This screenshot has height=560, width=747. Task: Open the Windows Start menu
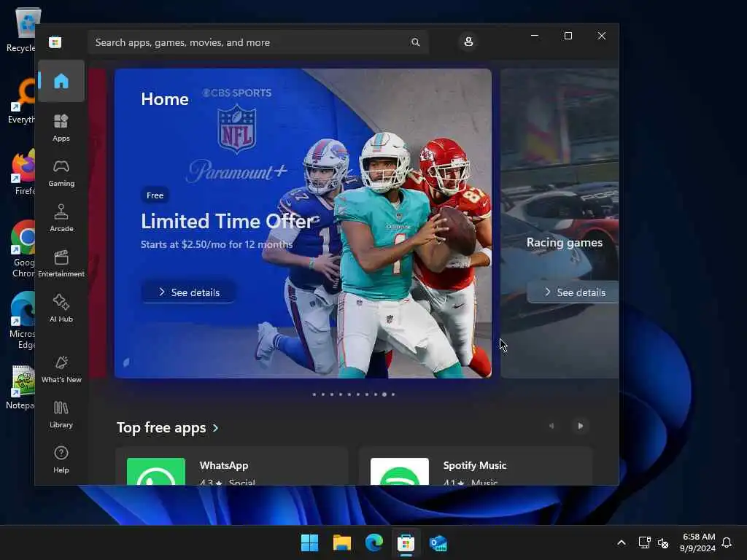pos(309,542)
